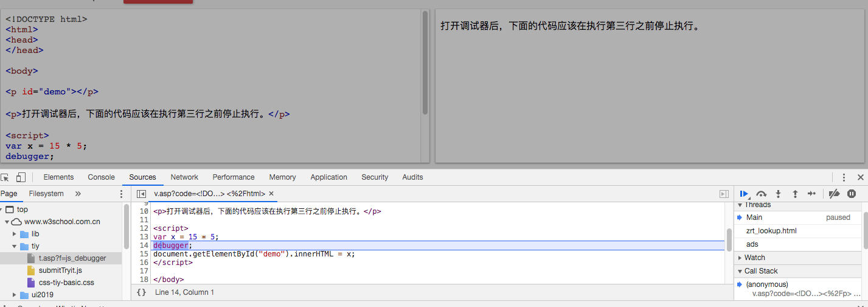
Task: Click the document.getElementById line in source
Action: [254, 254]
